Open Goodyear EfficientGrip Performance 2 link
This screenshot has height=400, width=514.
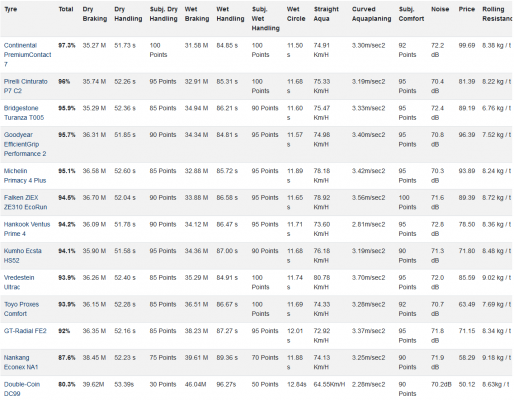25,144
